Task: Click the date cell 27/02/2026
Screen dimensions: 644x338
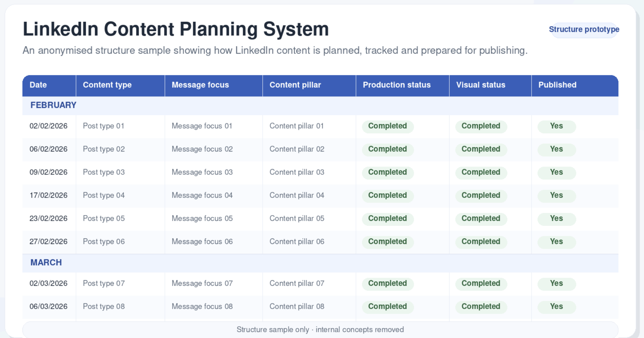Action: (49, 242)
